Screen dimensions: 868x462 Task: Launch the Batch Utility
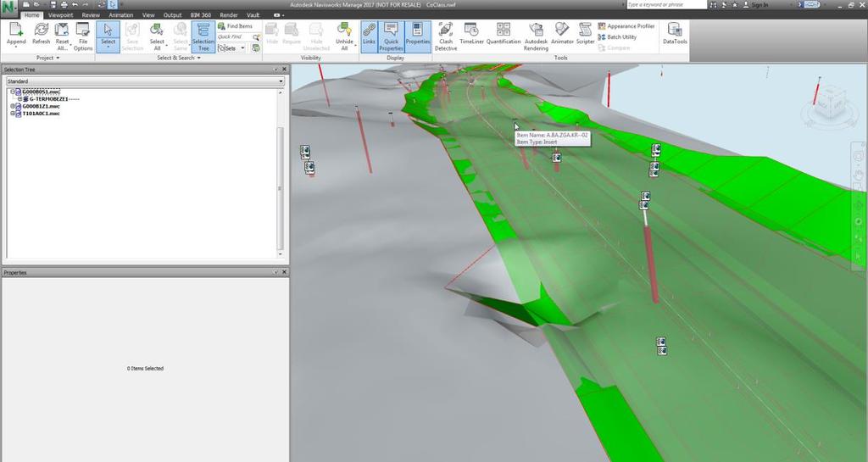point(617,37)
